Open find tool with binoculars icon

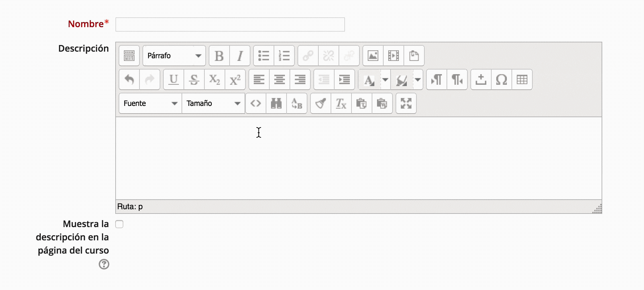(276, 104)
